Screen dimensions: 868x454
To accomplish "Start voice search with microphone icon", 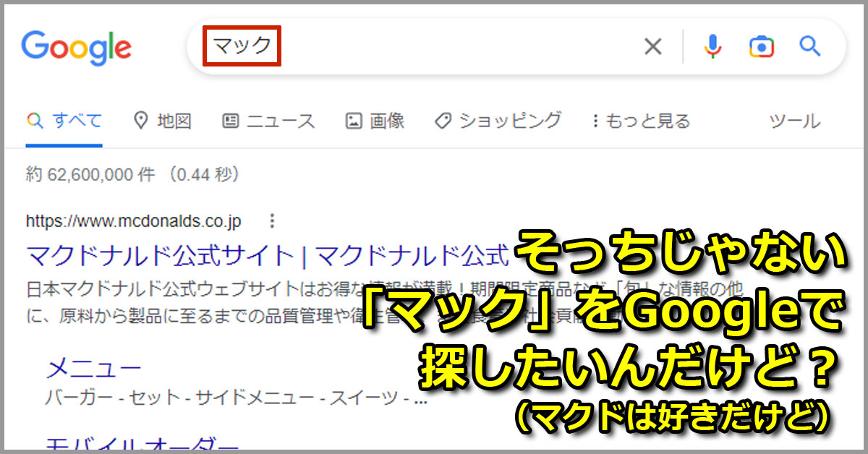I will pos(712,47).
